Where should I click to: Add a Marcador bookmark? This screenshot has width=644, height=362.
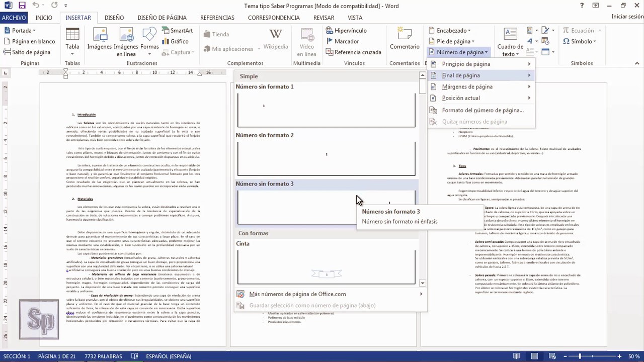click(342, 41)
